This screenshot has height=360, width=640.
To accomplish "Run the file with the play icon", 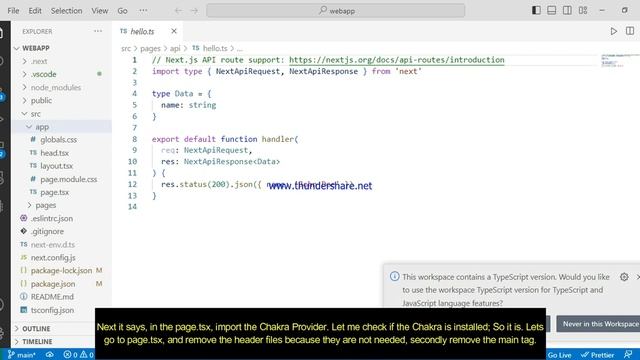I will pos(613,31).
